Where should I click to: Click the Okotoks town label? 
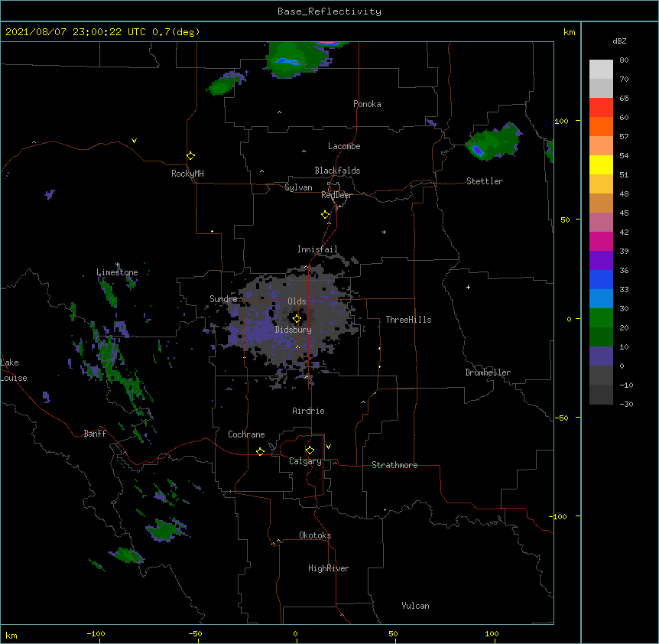315,535
